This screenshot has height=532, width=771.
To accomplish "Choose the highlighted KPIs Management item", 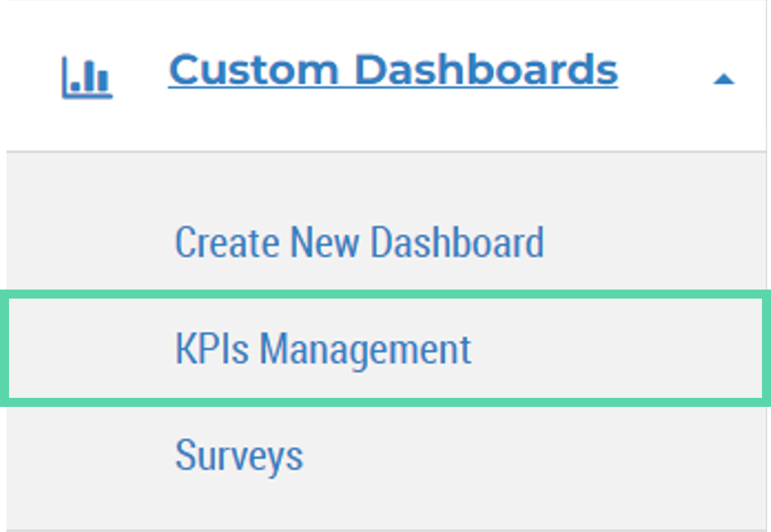I will [x=323, y=349].
